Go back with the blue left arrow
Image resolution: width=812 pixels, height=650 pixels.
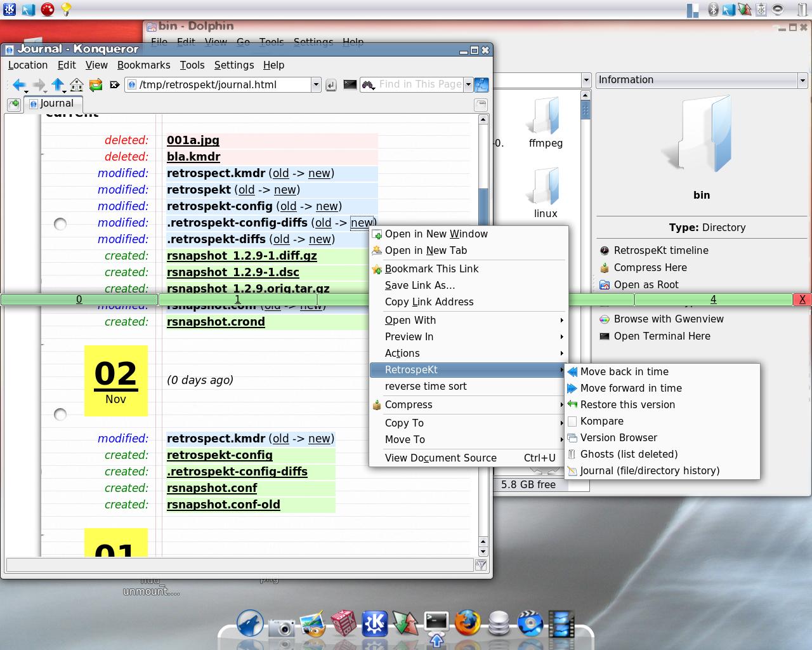[x=19, y=84]
